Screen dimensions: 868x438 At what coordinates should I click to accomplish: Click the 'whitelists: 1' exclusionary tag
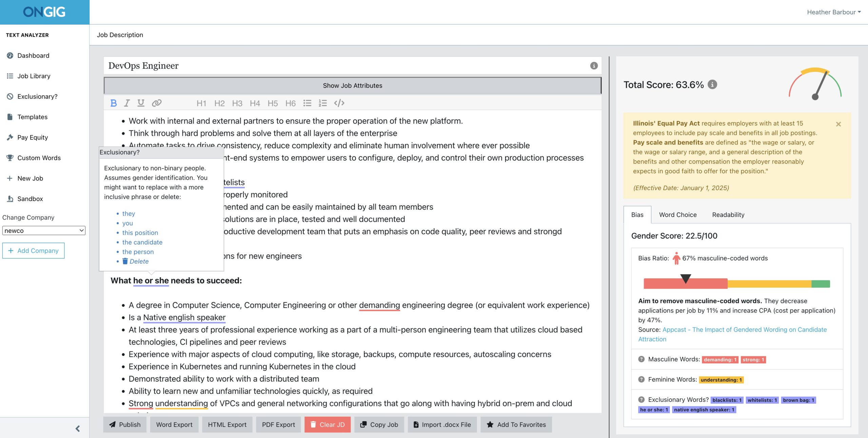(762, 400)
